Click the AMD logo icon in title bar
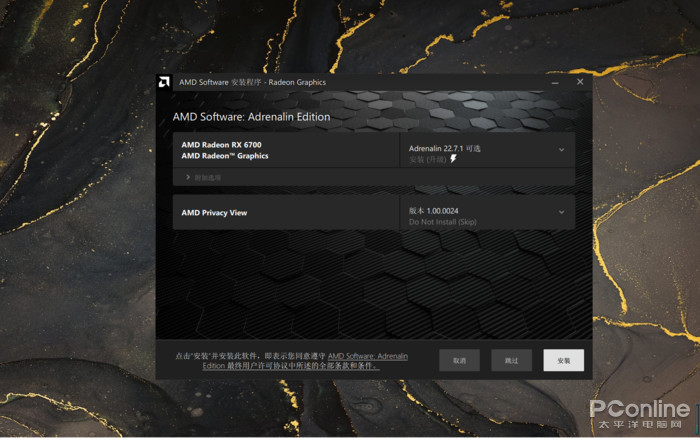 [x=164, y=82]
